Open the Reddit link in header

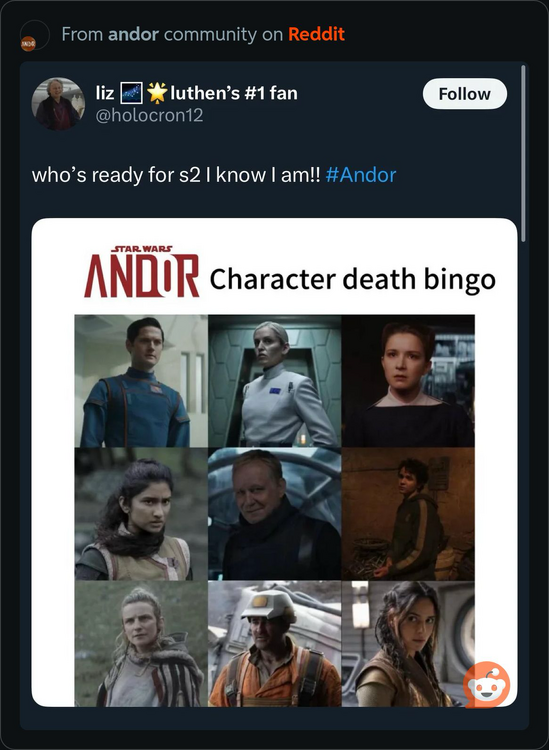point(316,34)
